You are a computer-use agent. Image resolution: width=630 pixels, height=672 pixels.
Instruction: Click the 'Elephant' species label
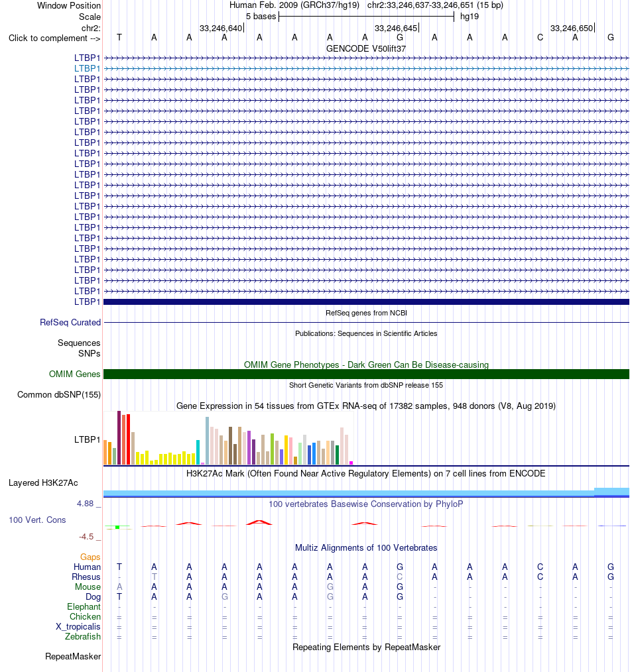coord(84,607)
